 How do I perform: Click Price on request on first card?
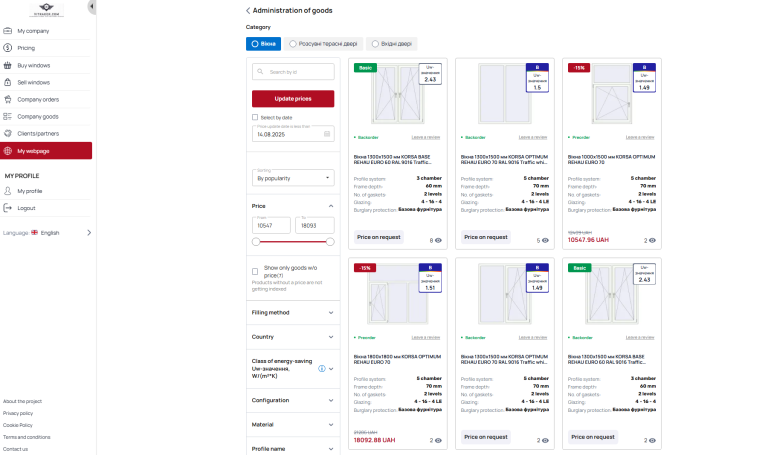(x=379, y=237)
